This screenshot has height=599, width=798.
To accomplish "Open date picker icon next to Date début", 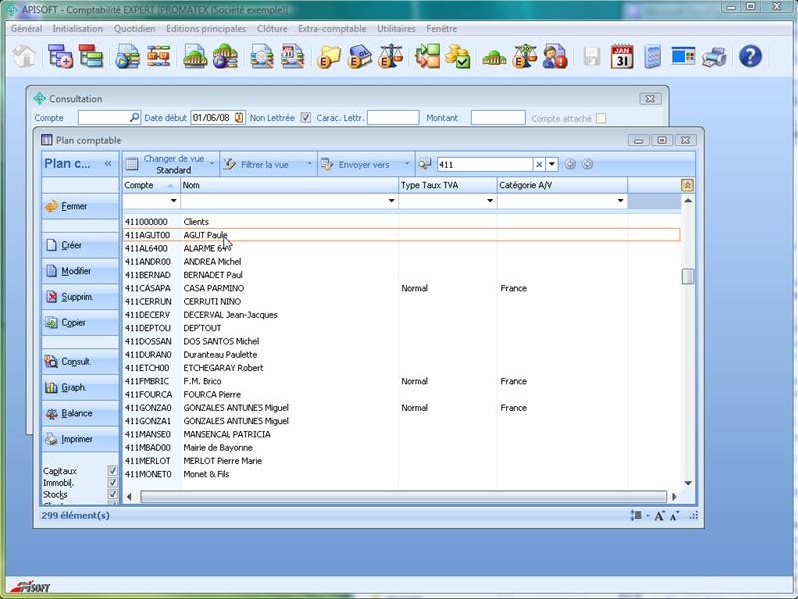I will [x=239, y=118].
